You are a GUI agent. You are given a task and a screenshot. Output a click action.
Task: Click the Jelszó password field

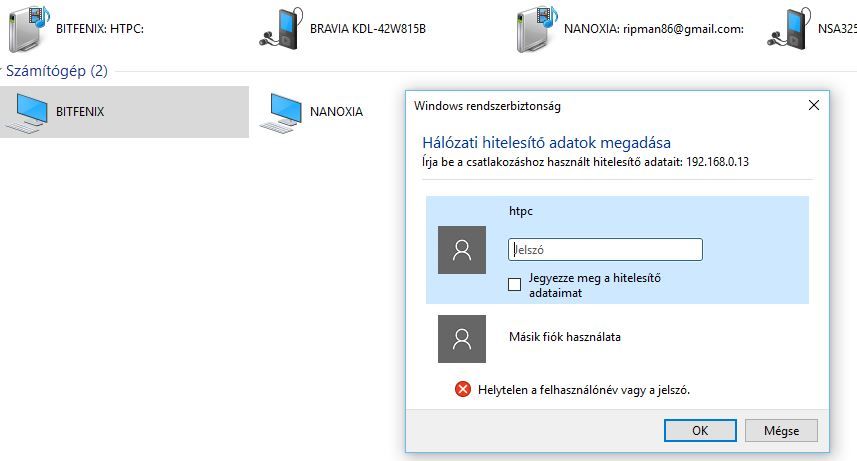coord(605,249)
